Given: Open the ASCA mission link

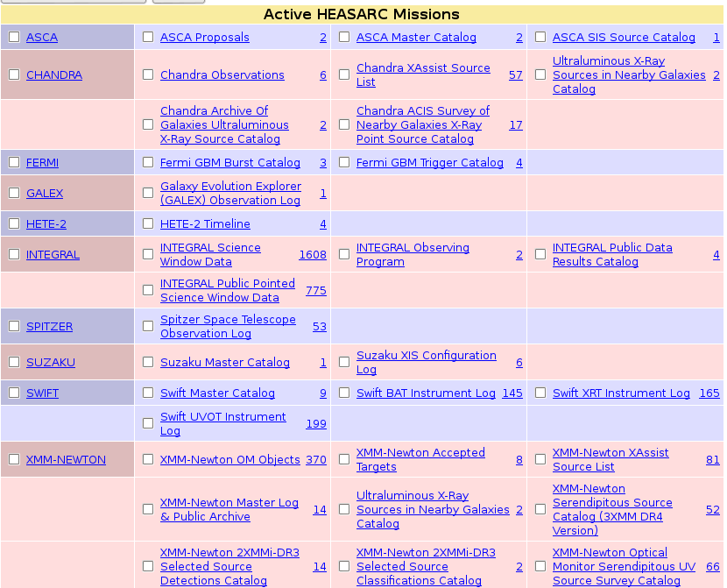Looking at the screenshot, I should point(42,37).
